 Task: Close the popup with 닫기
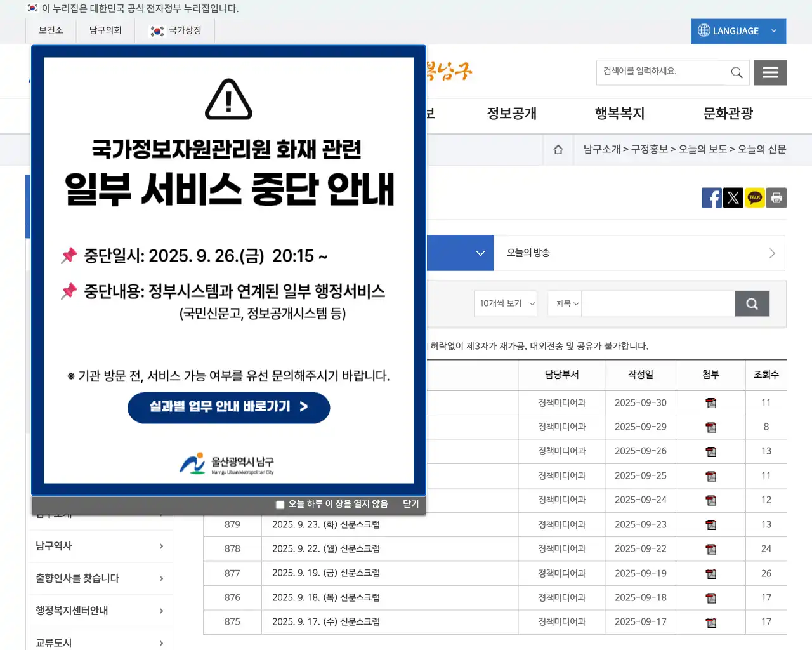pos(411,504)
